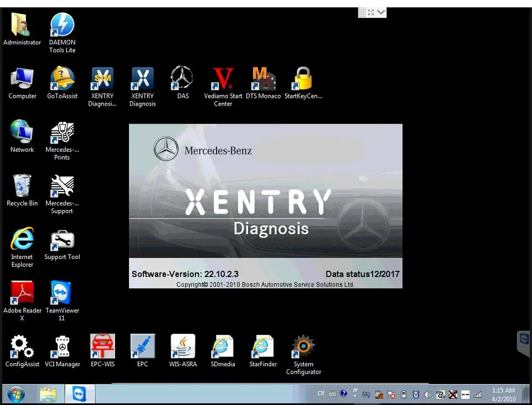Open Windows Explorer from taskbar
532x405 pixels.
point(48,394)
